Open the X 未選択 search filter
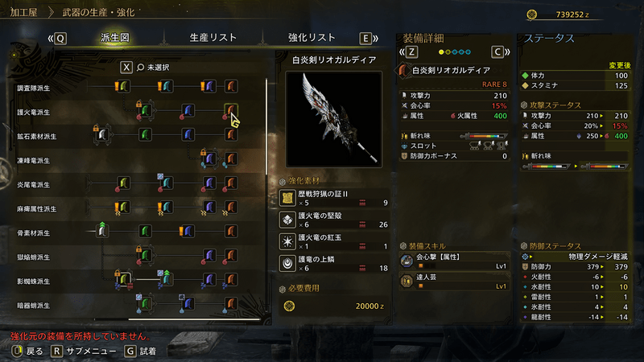644x362 pixels. tap(145, 68)
